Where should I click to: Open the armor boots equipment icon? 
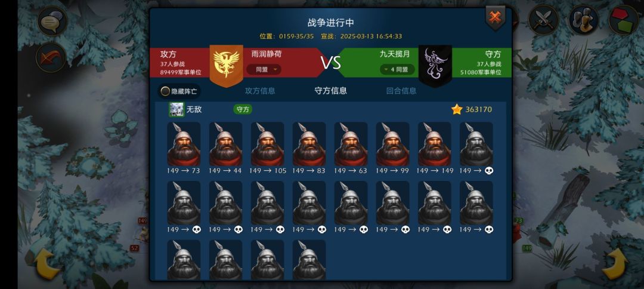[x=583, y=19]
